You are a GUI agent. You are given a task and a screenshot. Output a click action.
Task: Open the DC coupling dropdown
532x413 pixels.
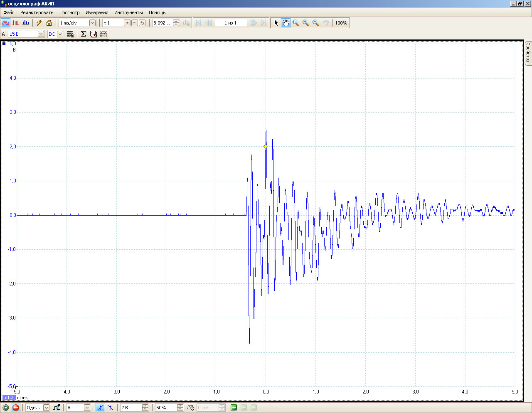(x=60, y=34)
